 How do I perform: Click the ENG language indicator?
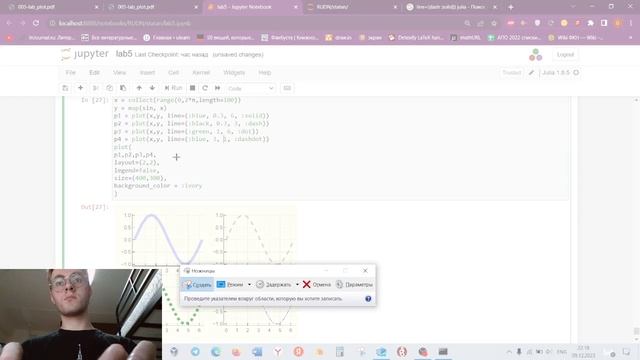coord(562,351)
